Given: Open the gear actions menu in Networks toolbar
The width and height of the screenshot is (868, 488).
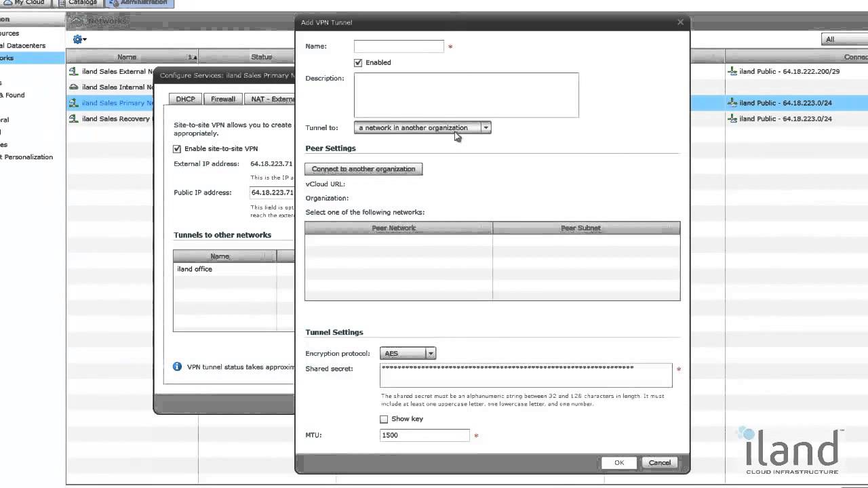Looking at the screenshot, I should click(79, 39).
